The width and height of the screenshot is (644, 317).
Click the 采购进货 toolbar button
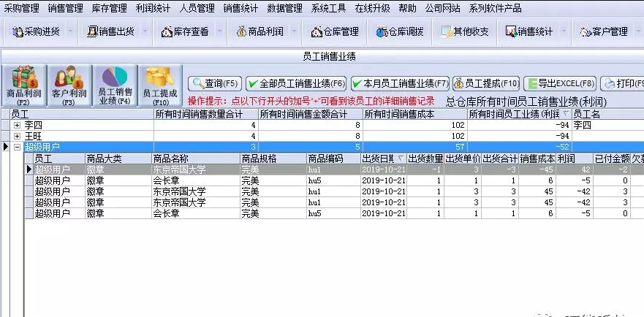coord(36,31)
